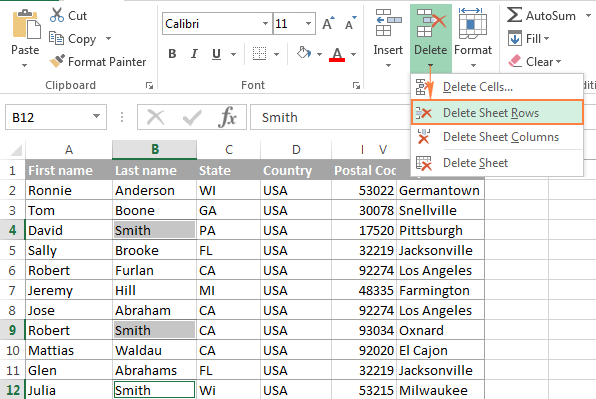Select column A header
Screen dimensions: 596x399
69,150
